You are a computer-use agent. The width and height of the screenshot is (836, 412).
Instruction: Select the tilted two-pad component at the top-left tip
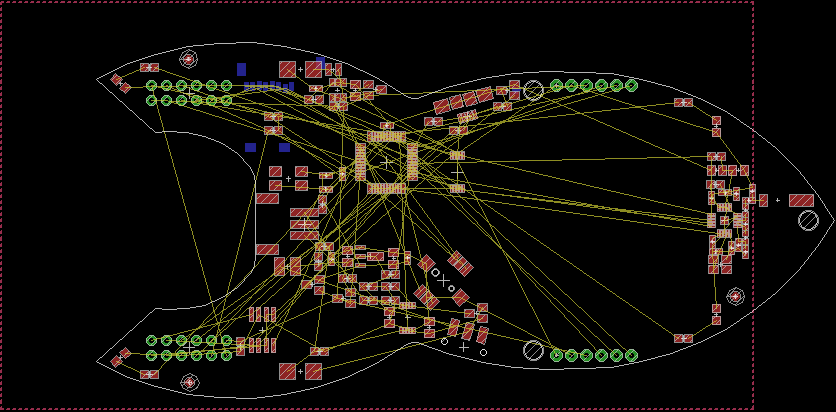click(120, 83)
